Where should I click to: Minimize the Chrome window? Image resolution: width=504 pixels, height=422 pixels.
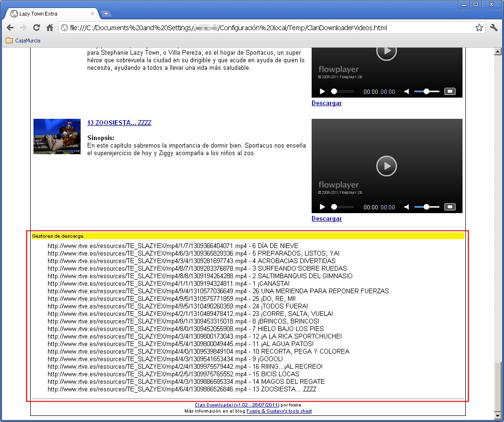[x=464, y=5]
